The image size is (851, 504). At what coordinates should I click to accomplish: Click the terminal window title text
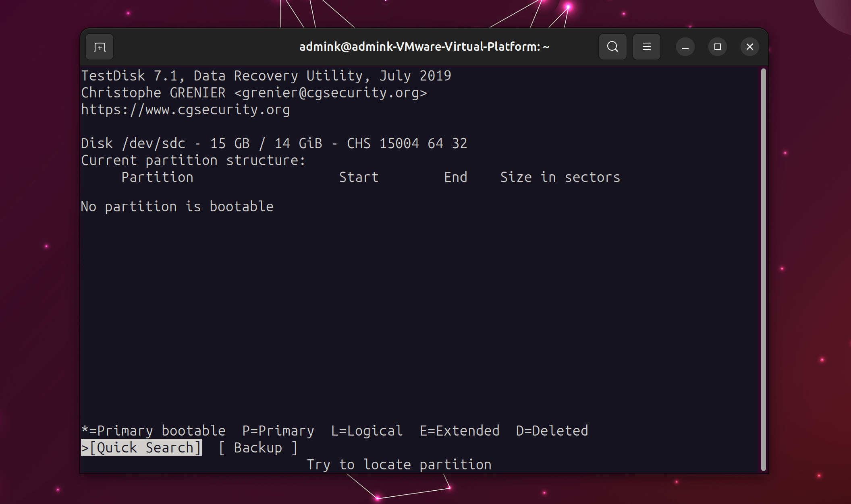[424, 46]
